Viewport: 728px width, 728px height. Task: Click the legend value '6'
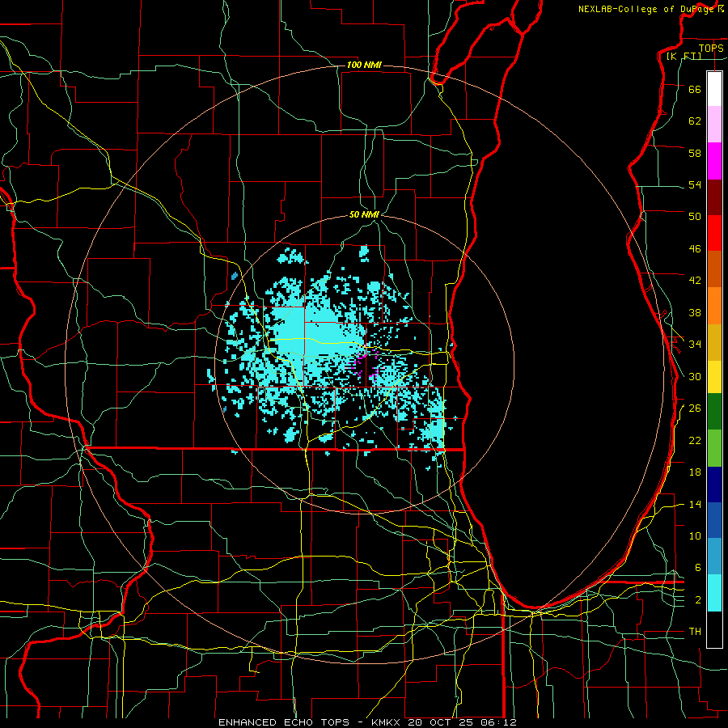click(698, 568)
